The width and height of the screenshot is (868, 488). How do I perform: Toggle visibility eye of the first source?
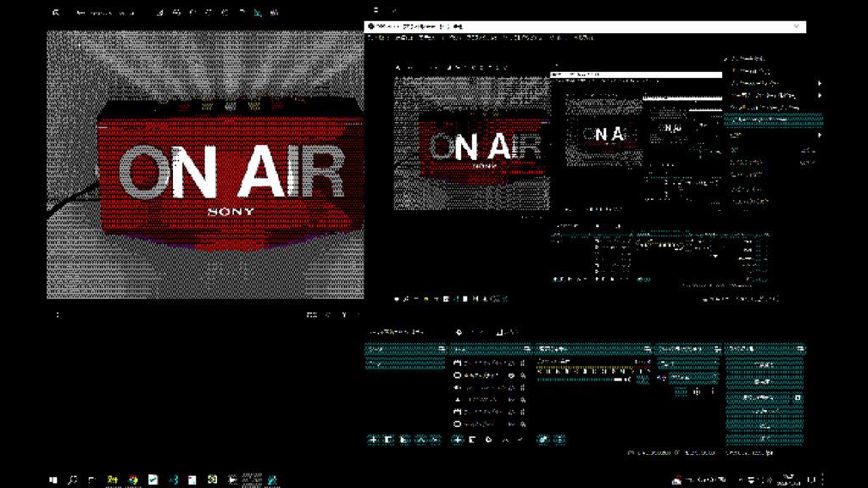click(511, 363)
